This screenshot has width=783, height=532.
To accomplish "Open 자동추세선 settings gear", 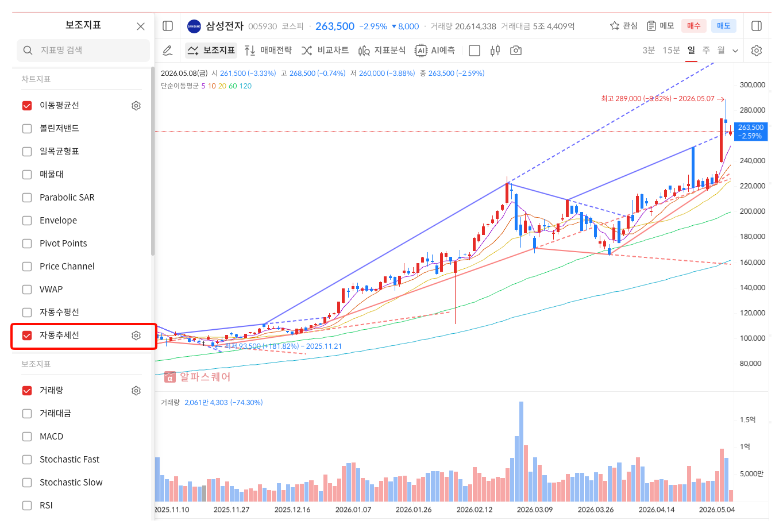I will 136,336.
